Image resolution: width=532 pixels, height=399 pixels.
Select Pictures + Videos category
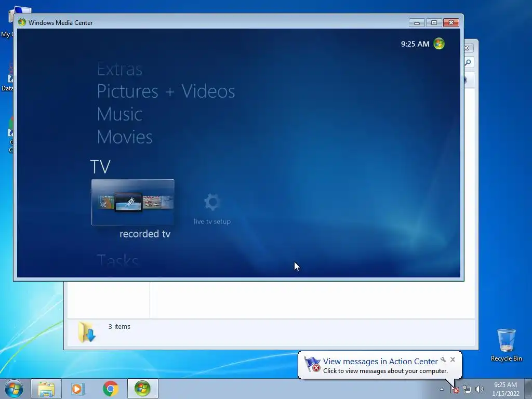166,91
